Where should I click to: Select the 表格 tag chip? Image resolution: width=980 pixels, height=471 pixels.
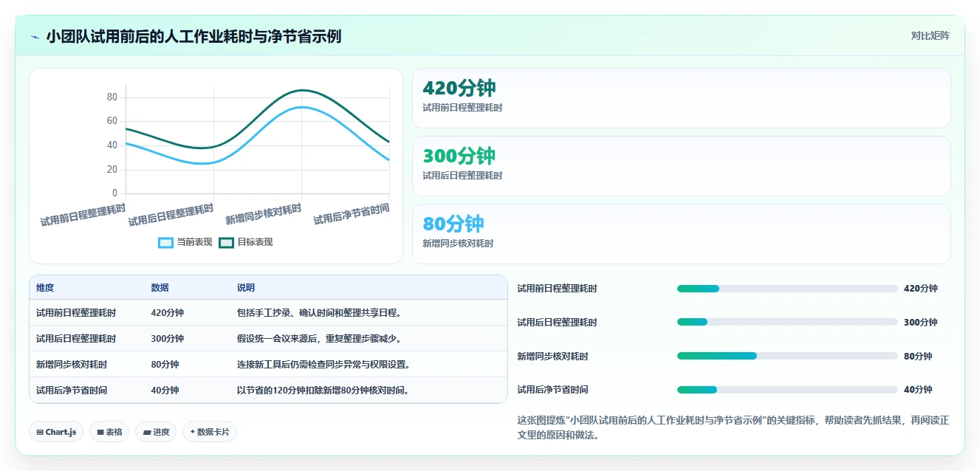point(109,432)
